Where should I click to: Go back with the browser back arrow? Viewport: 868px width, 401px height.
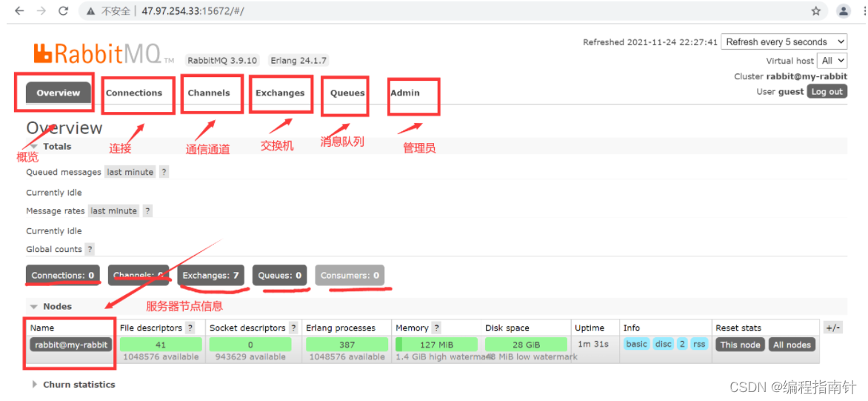[19, 10]
